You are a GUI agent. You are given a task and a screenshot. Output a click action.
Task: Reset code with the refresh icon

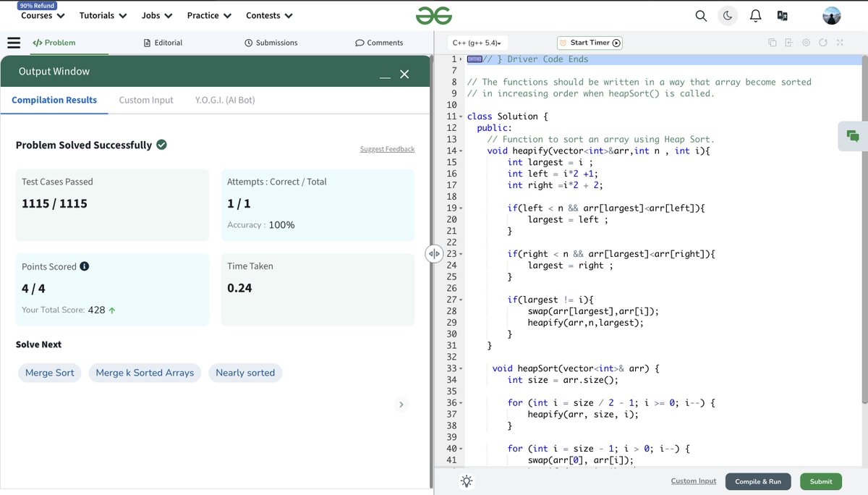click(823, 43)
